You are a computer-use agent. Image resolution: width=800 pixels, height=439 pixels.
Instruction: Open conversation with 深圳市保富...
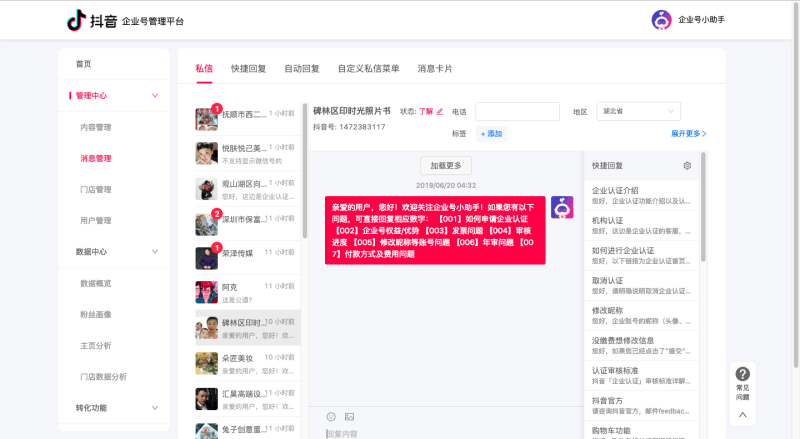point(247,224)
